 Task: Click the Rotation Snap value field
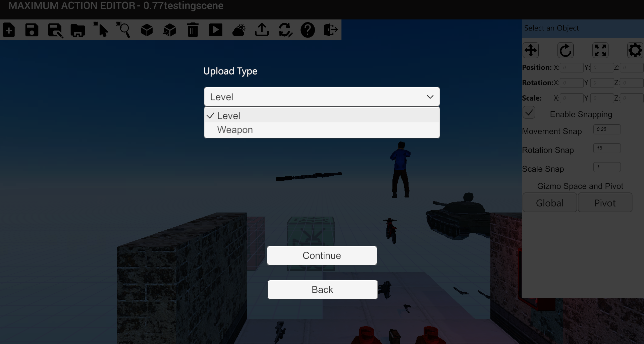tap(607, 148)
